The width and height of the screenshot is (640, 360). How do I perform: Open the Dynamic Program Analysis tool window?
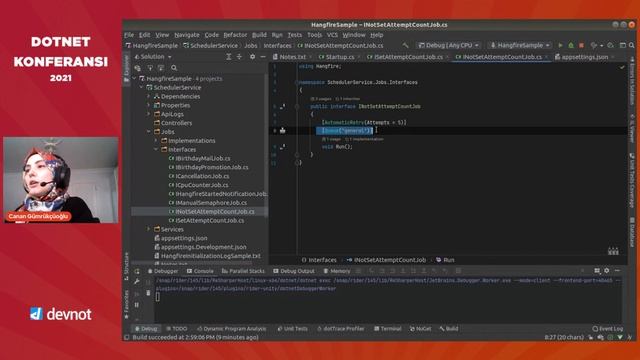tap(231, 329)
